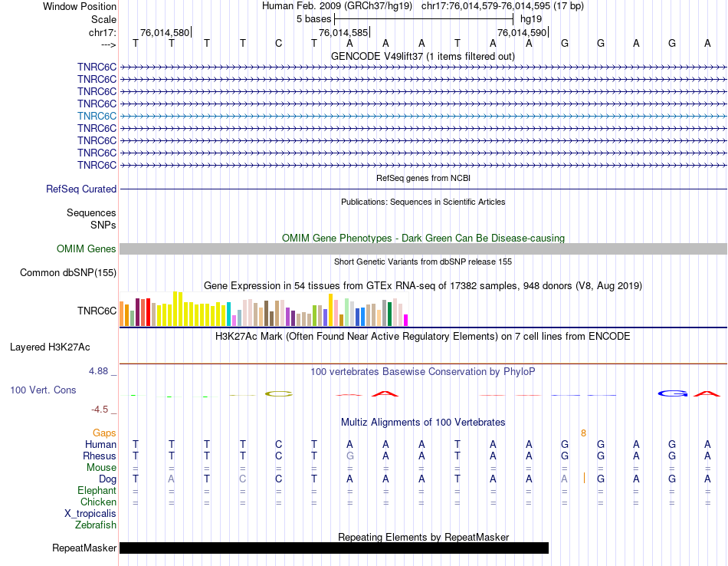
Task: Select the Rhesus alignment row label
Action: (100, 456)
